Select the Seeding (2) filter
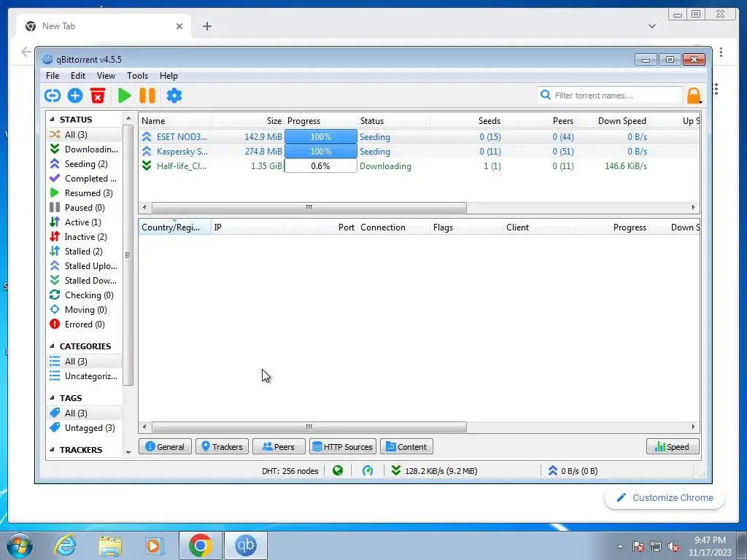747x560 pixels. [85, 164]
